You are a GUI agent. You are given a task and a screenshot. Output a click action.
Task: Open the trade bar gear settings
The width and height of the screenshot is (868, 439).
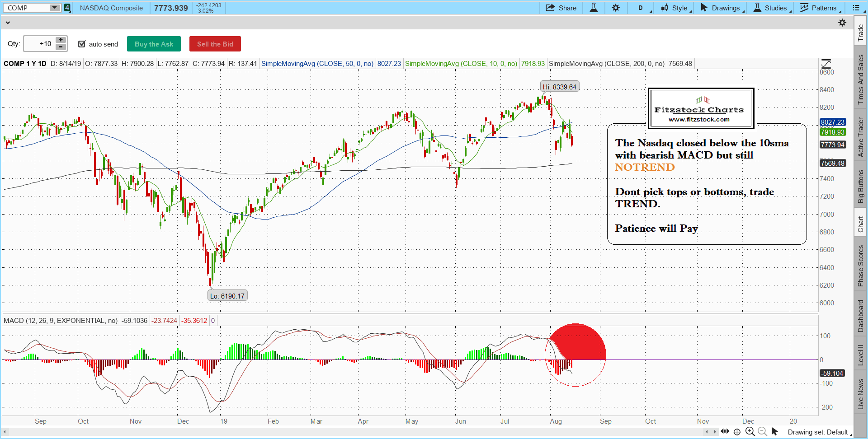pos(842,23)
